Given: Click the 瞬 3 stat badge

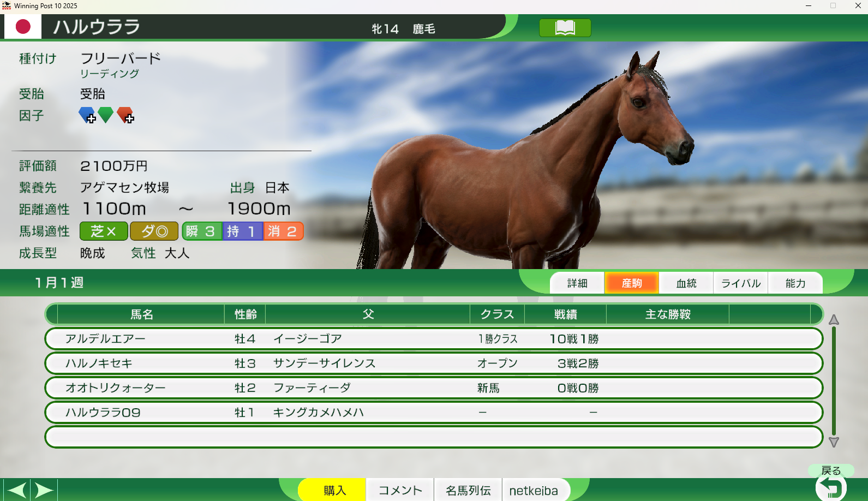Looking at the screenshot, I should point(202,231).
